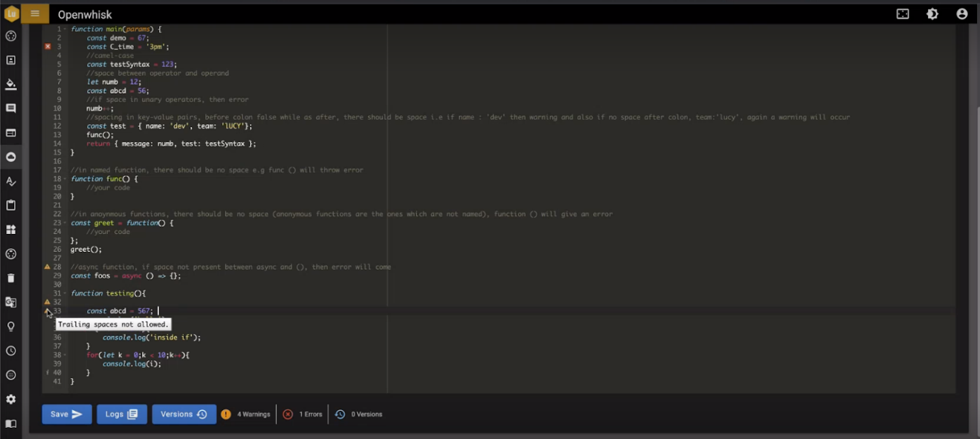Place cursor on "console.log('inside if');" line

(152, 337)
